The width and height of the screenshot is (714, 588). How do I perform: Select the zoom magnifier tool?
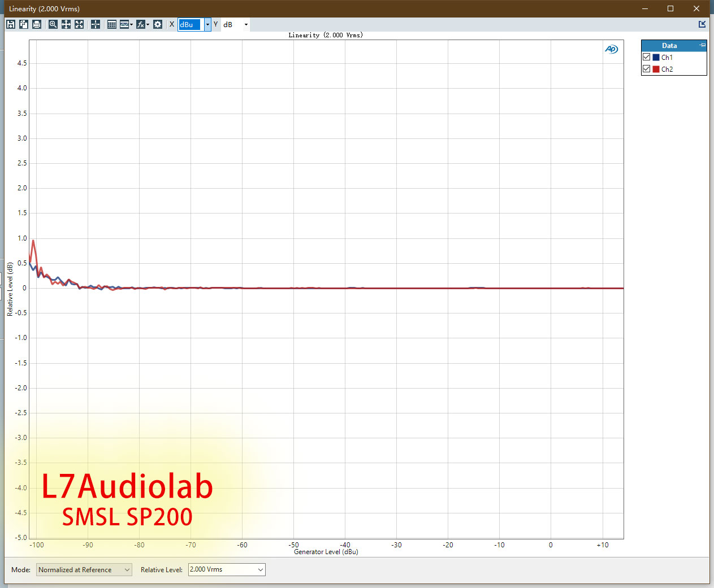click(53, 24)
